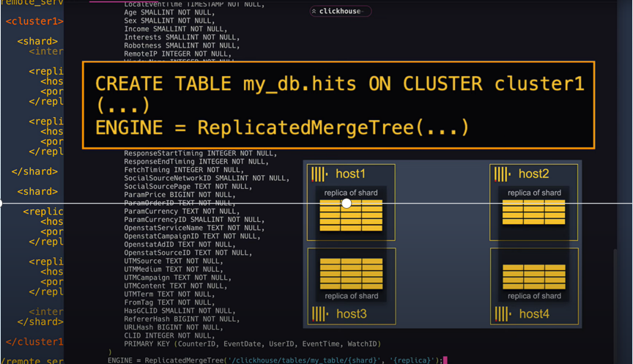Click 'RefererHash BIGINT NOT NULL,' line
The height and width of the screenshot is (364, 633).
click(x=182, y=319)
